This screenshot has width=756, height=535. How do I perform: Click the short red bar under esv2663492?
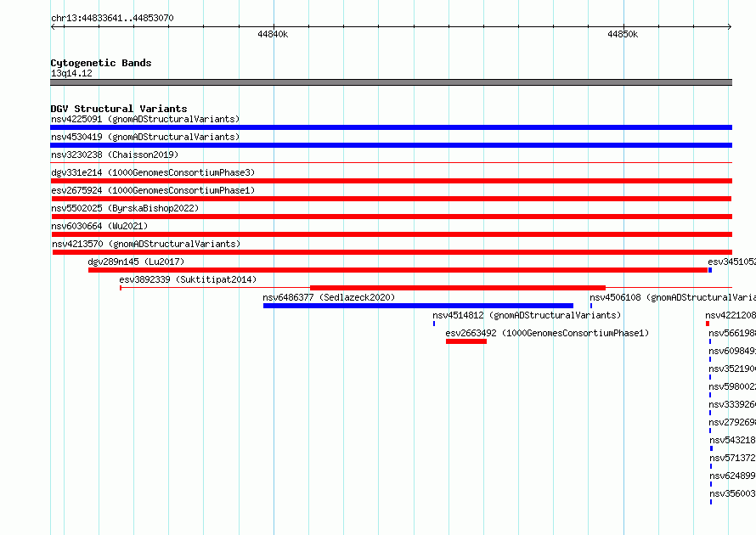coord(466,341)
